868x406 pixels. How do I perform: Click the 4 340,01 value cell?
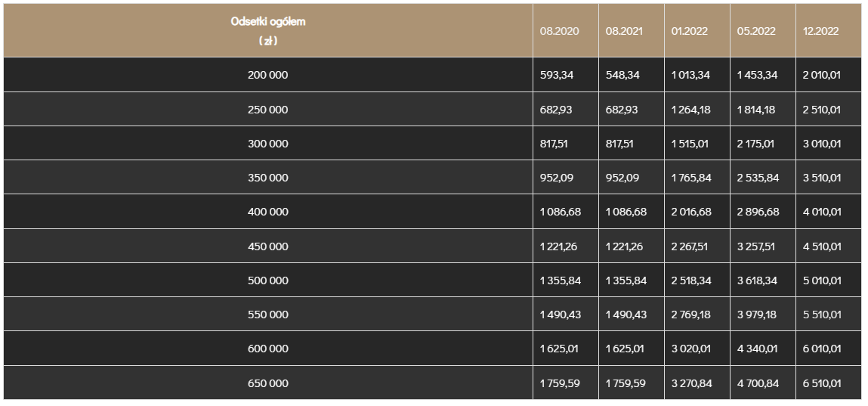click(x=758, y=349)
